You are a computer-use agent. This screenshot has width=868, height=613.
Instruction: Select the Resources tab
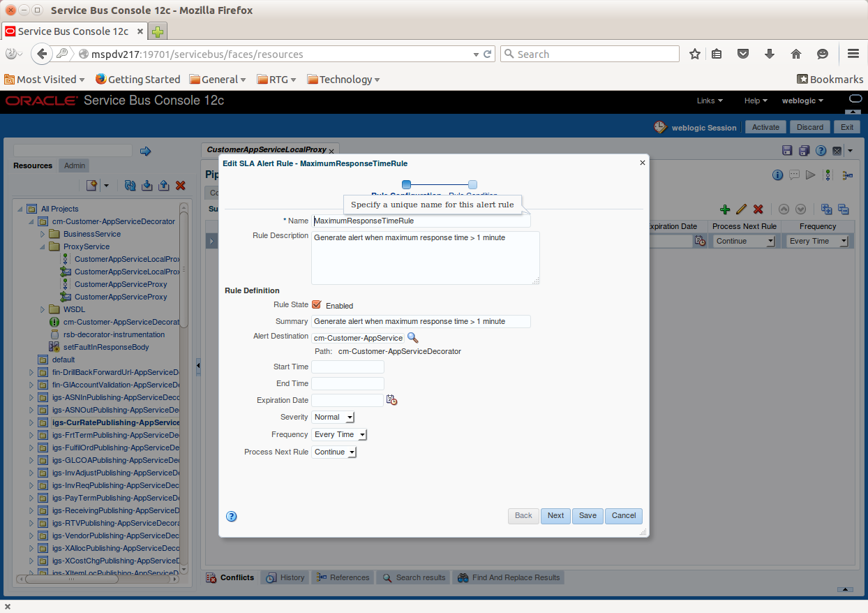[x=33, y=165]
